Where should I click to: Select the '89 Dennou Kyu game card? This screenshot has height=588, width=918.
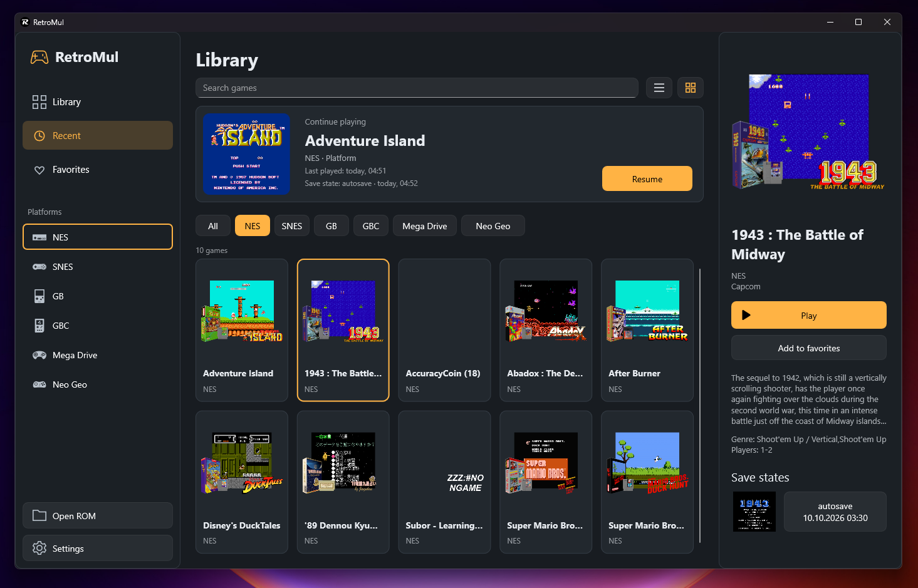(343, 482)
